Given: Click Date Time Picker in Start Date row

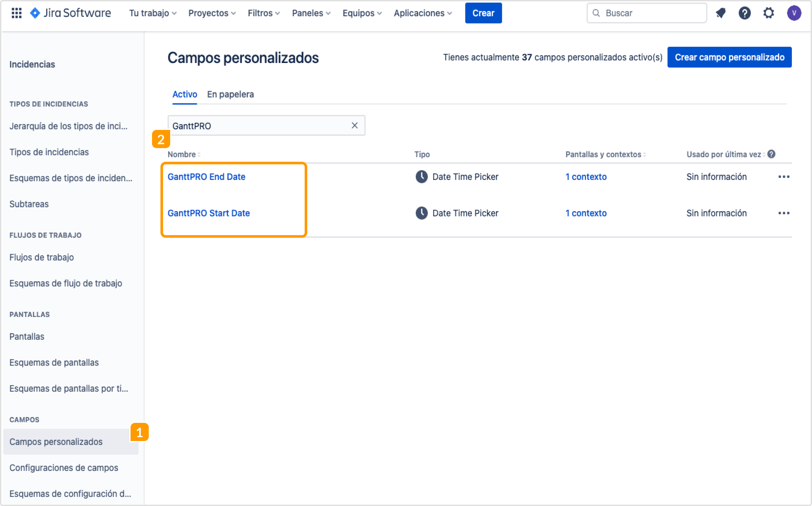Looking at the screenshot, I should point(465,213).
